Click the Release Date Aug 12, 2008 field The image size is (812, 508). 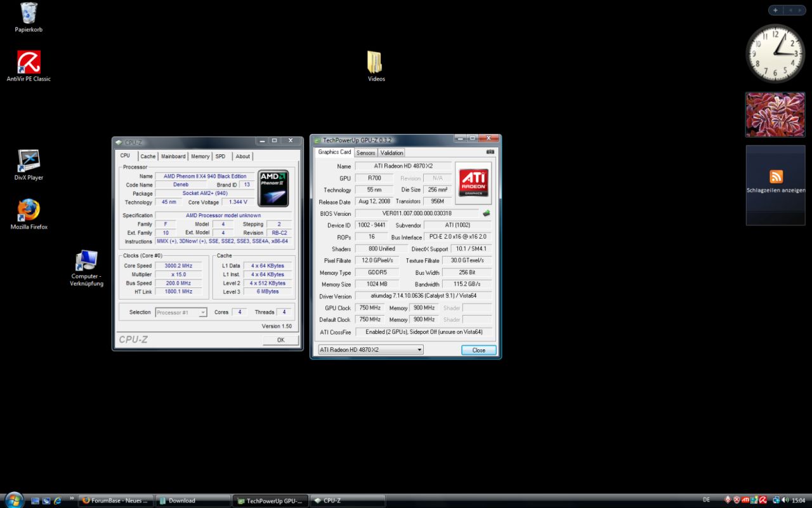tap(374, 201)
